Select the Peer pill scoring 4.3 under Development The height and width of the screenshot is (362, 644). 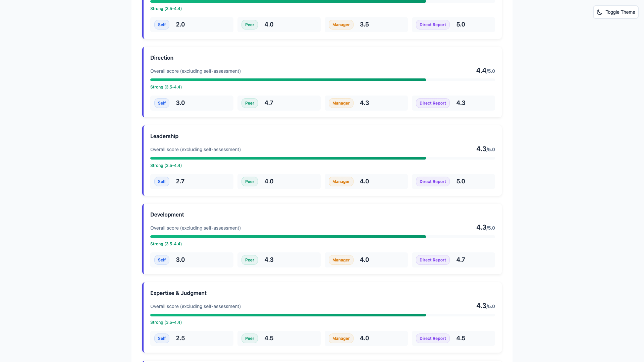(249, 260)
